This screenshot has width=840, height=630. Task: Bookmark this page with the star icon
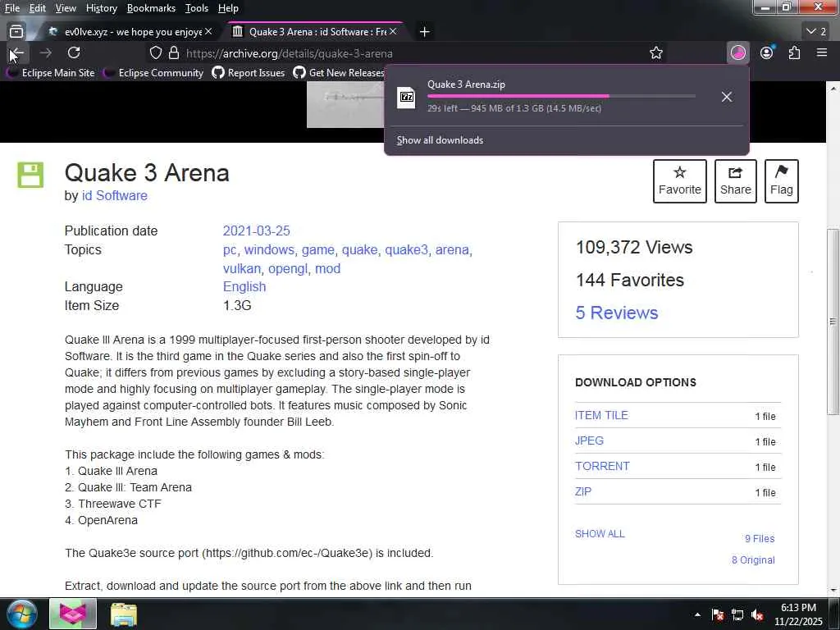pyautogui.click(x=656, y=53)
